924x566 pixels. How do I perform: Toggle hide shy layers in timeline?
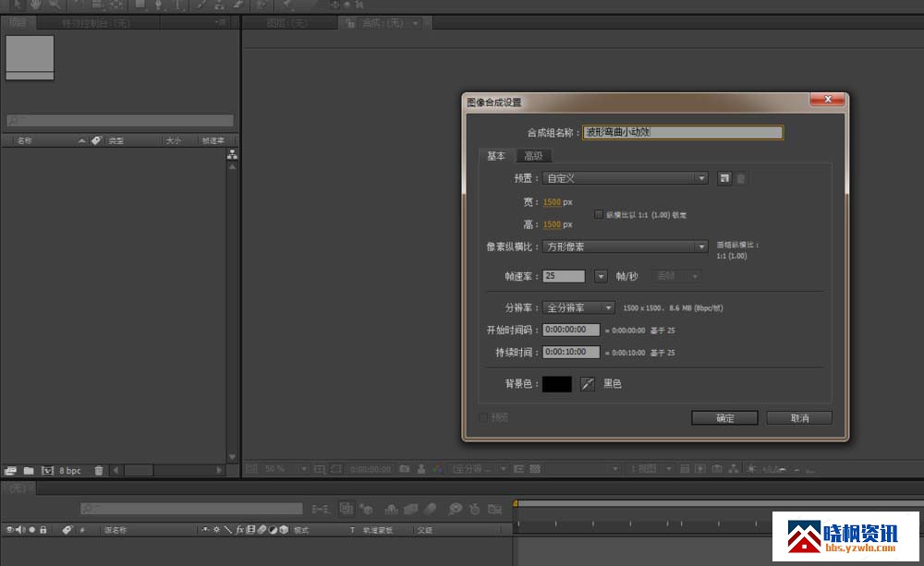391,509
